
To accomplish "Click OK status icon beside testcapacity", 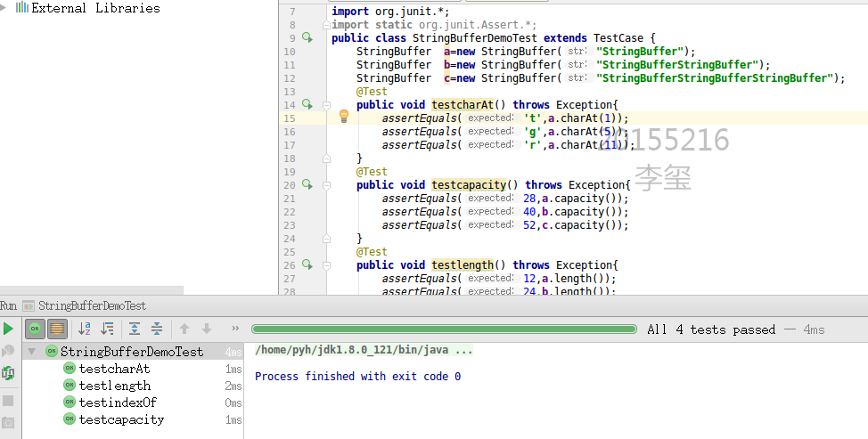I will coord(70,419).
